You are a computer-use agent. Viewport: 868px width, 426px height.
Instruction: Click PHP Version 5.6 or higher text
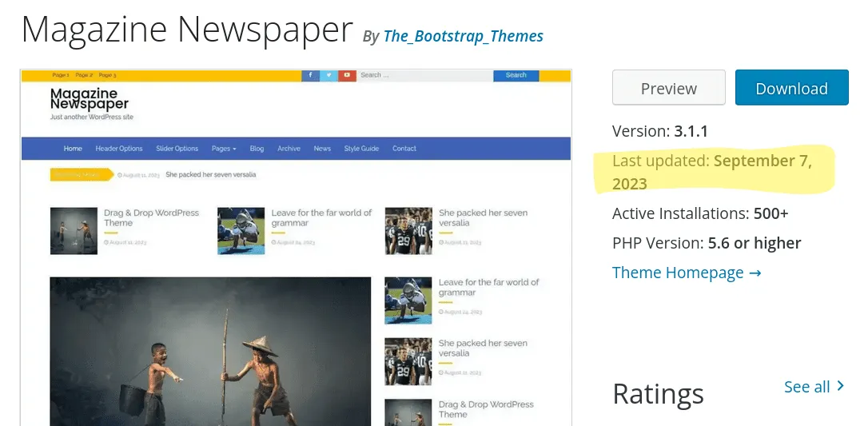(x=707, y=243)
